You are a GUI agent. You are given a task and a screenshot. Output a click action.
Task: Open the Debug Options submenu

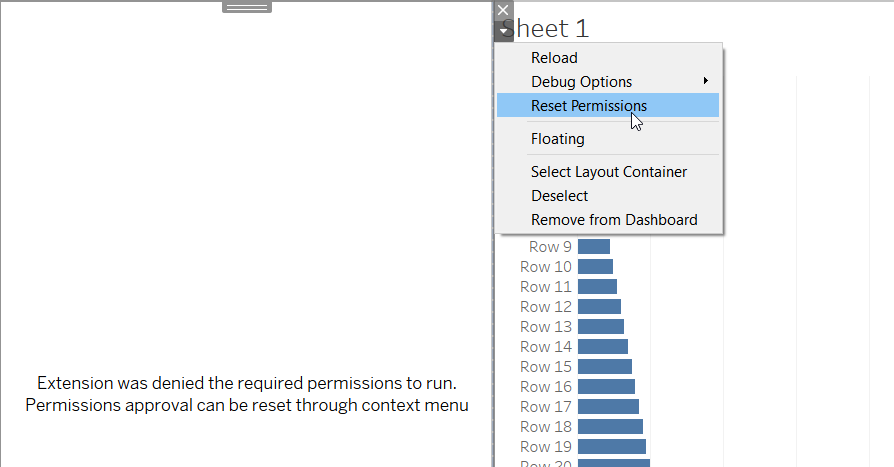pos(581,82)
